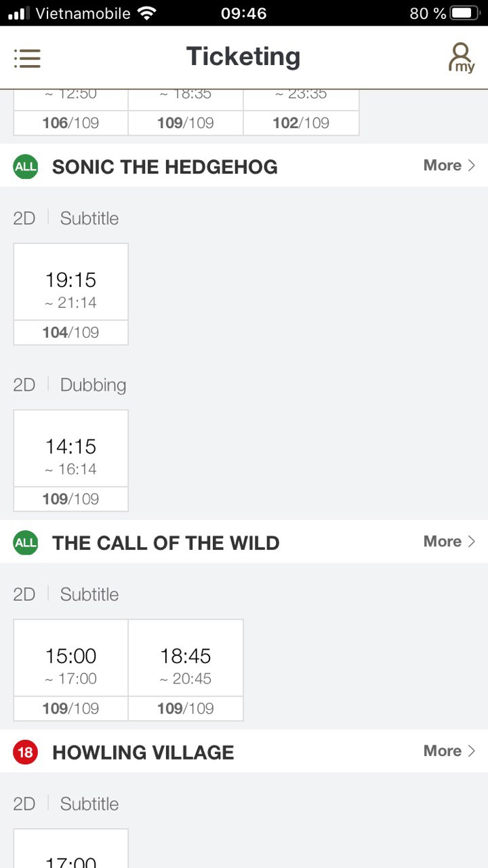Image resolution: width=488 pixels, height=868 pixels.
Task: Select Howling Village 17:00 showtime
Action: click(x=71, y=848)
